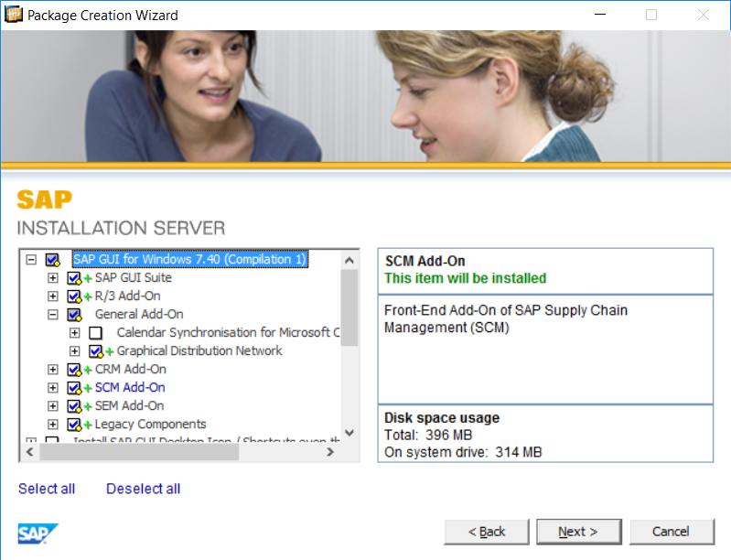Click the Select all link

coord(47,489)
